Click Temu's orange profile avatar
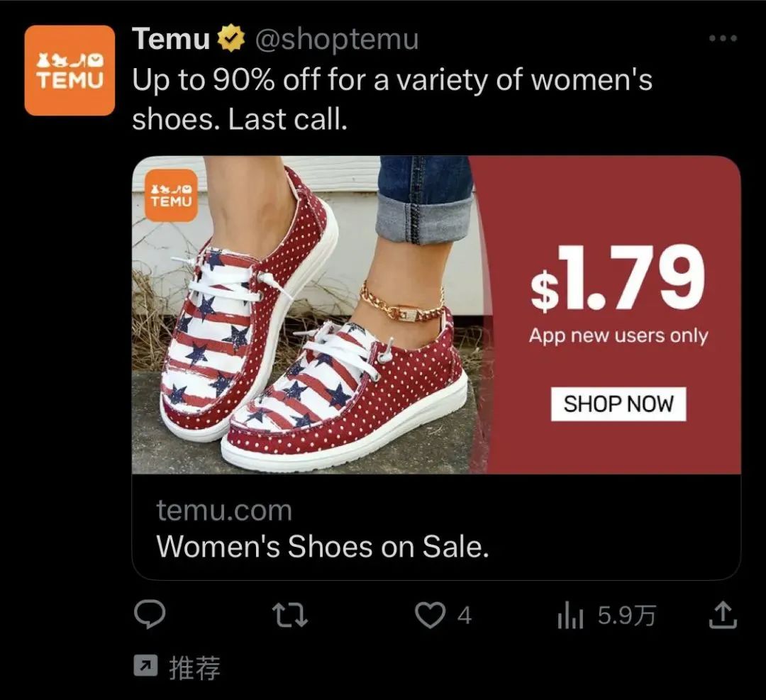Screen dimensions: 766x700 [x=70, y=70]
